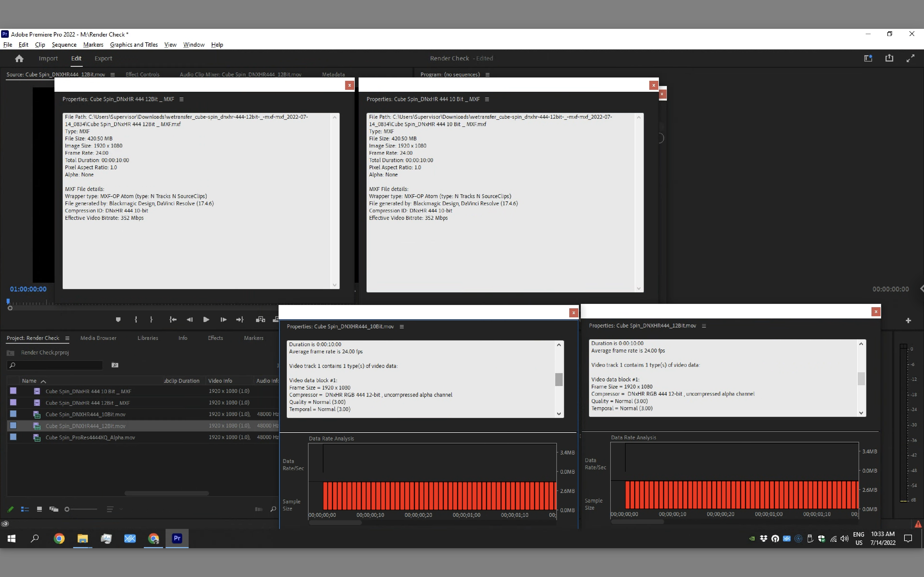Switch Project panel to List view
Screen dimensions: 924x577
[x=25, y=509]
